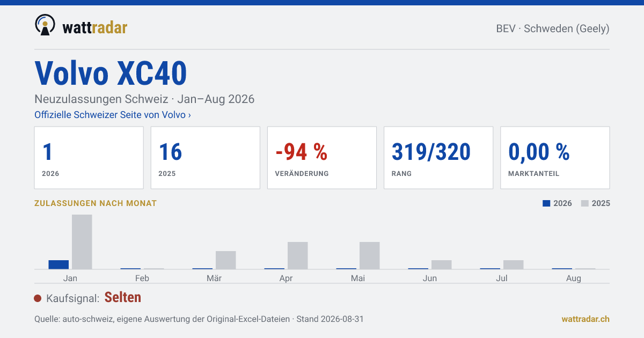Click the Volvo XC40 heading
This screenshot has width=644, height=338.
(x=111, y=73)
